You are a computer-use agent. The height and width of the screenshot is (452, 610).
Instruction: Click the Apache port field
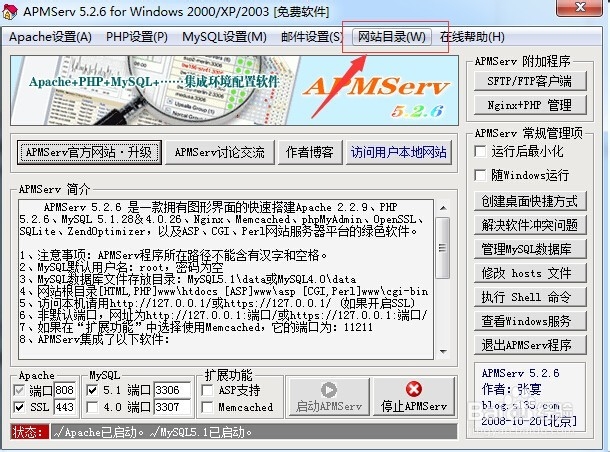pyautogui.click(x=65, y=390)
